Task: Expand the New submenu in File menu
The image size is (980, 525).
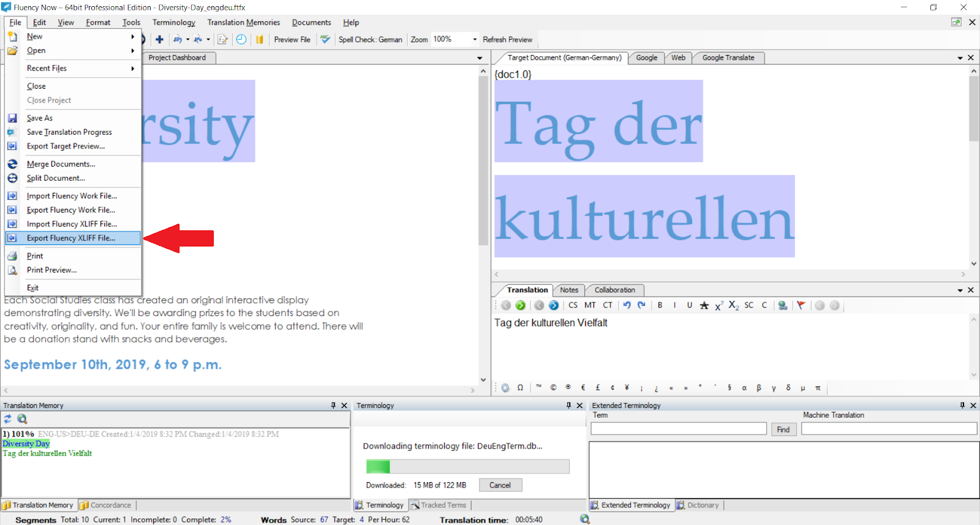Action: 133,37
